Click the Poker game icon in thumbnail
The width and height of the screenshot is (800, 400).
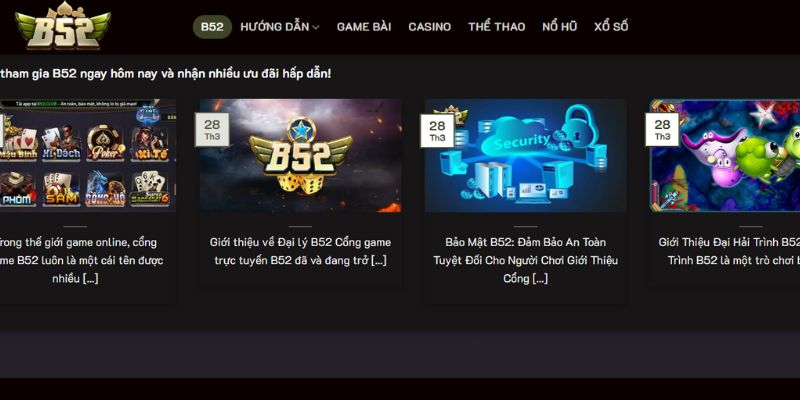pyautogui.click(x=105, y=143)
